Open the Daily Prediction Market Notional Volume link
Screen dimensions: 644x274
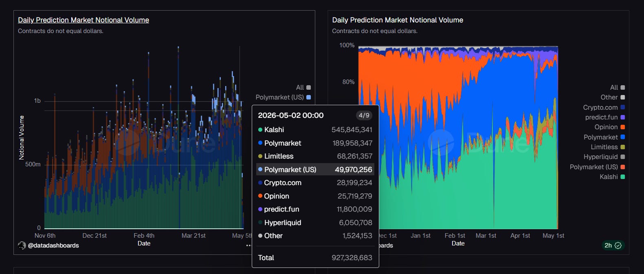click(x=84, y=20)
